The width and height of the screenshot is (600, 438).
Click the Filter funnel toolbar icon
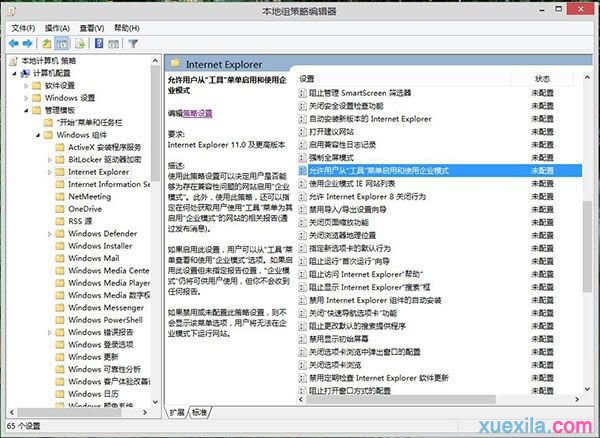pos(133,44)
